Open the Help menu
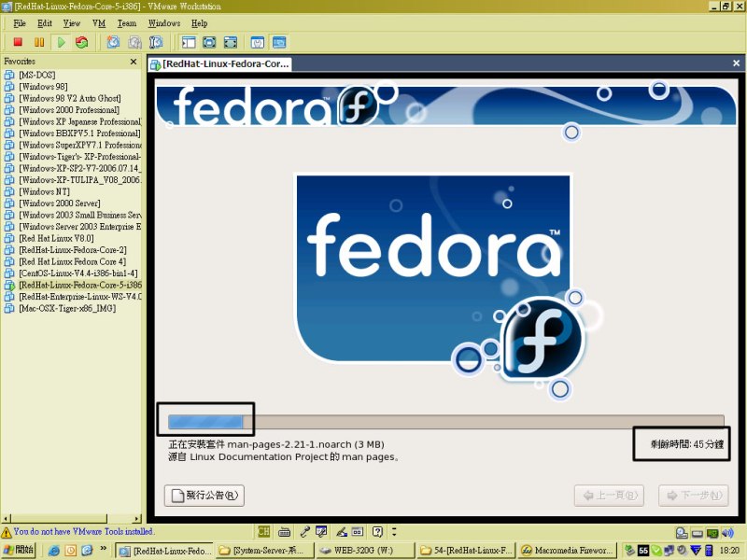 coord(200,23)
